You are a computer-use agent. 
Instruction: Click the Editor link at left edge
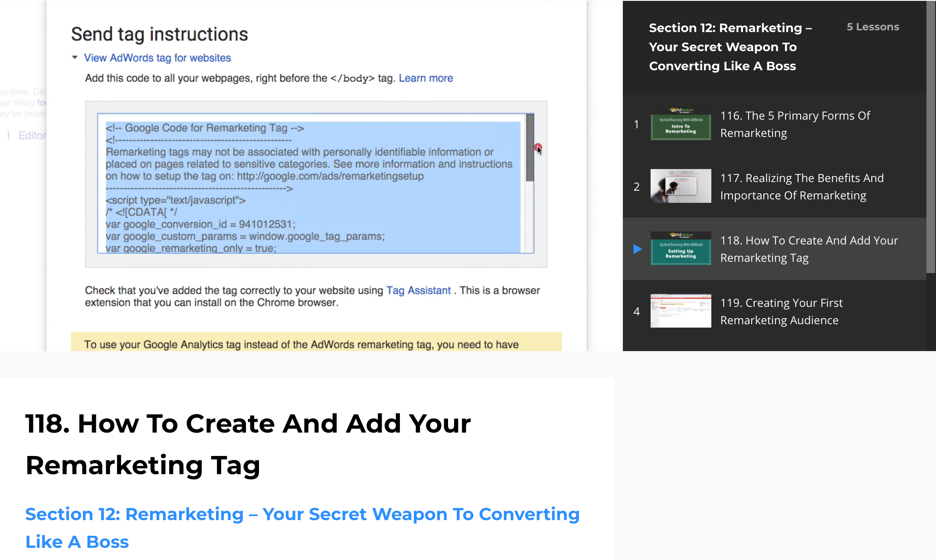click(x=32, y=136)
